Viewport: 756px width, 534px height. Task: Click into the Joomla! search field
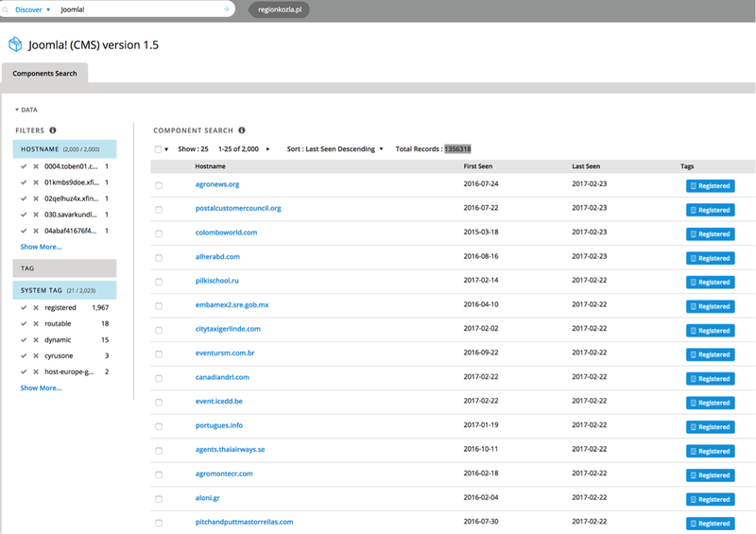point(140,9)
